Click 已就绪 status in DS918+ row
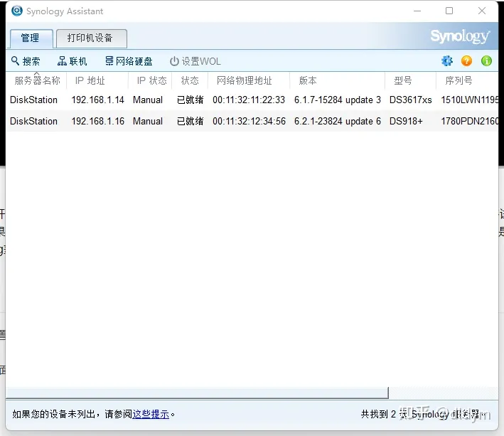504x436 pixels. click(x=190, y=121)
